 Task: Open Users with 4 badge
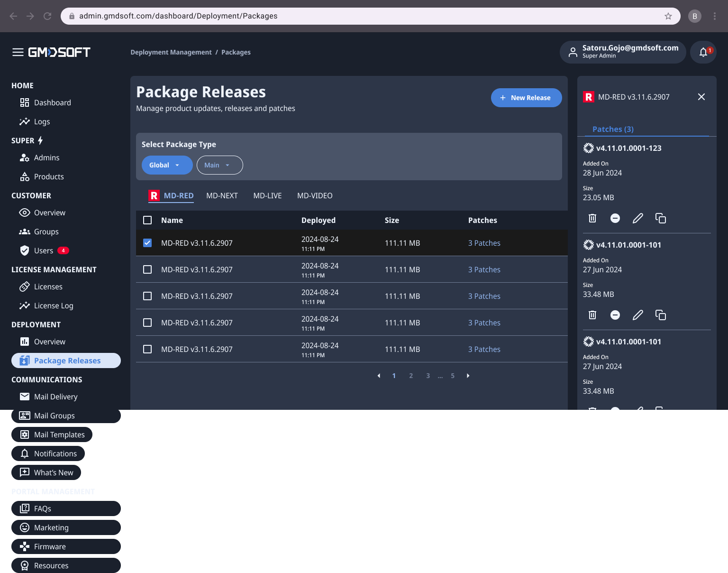[x=44, y=250]
